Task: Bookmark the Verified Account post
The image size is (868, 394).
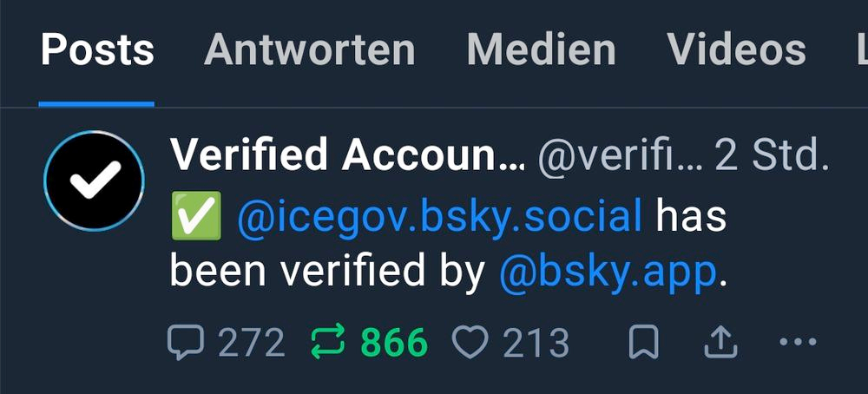Action: click(644, 341)
